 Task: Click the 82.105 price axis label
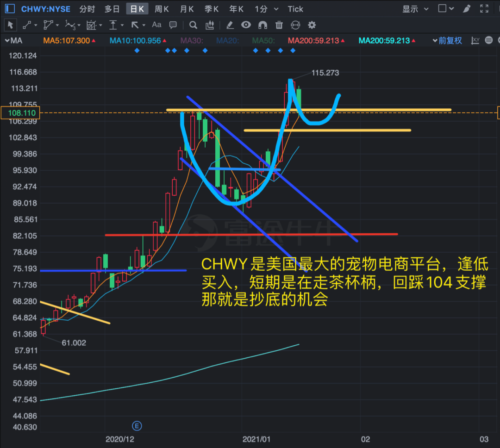[x=25, y=236]
